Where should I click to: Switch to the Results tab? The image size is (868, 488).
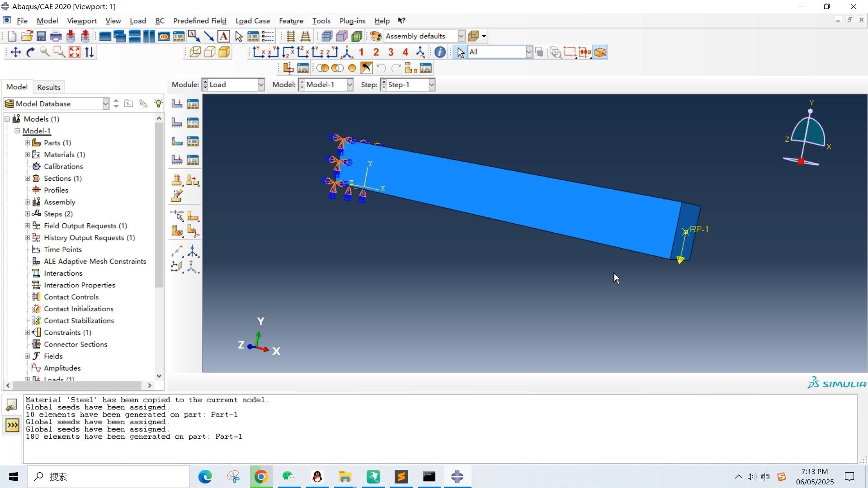click(x=48, y=87)
